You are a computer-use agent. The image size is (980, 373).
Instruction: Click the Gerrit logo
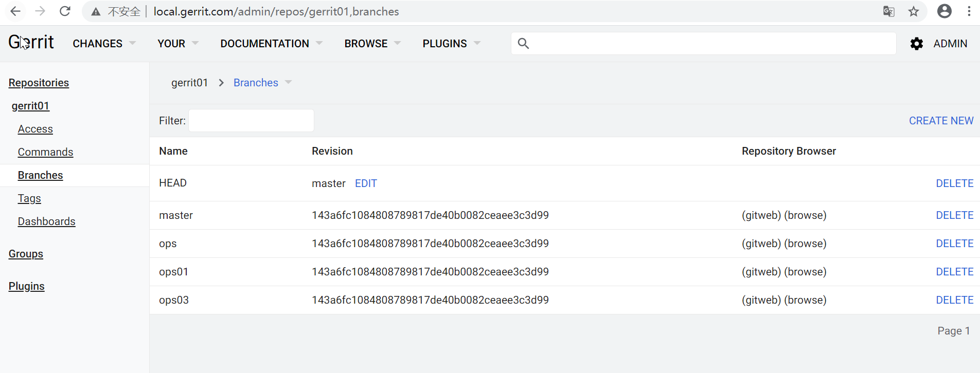31,42
